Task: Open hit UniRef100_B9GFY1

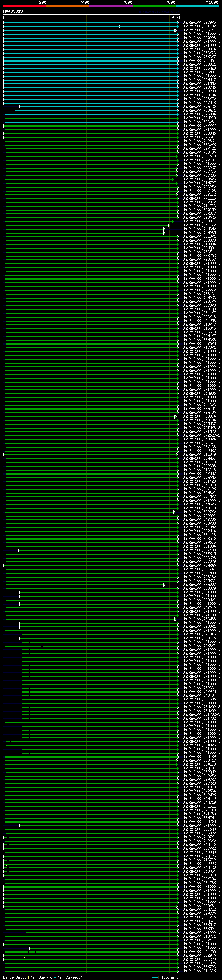Action: 199,30
